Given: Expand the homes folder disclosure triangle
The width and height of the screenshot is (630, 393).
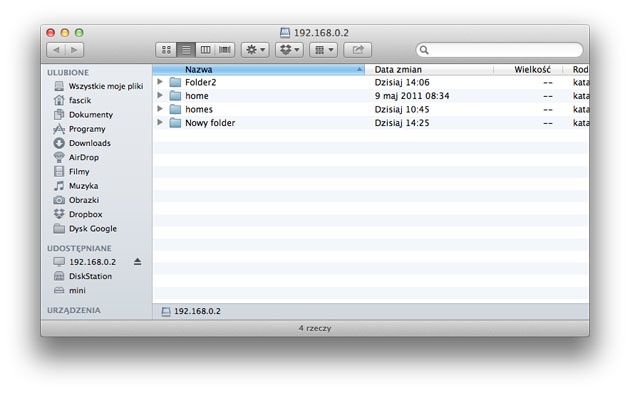Looking at the screenshot, I should [160, 108].
